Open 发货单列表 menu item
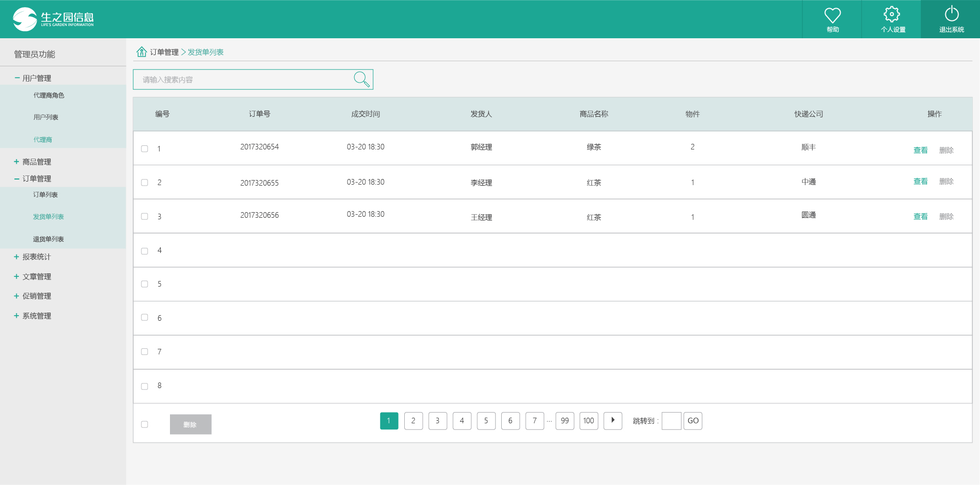Image resolution: width=980 pixels, height=485 pixels. 48,217
